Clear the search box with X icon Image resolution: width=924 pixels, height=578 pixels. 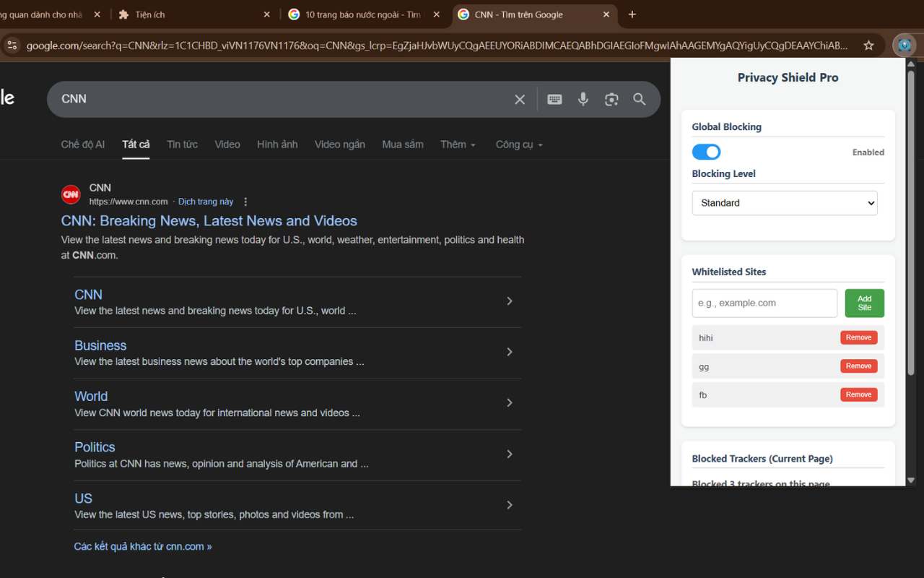pyautogui.click(x=520, y=100)
